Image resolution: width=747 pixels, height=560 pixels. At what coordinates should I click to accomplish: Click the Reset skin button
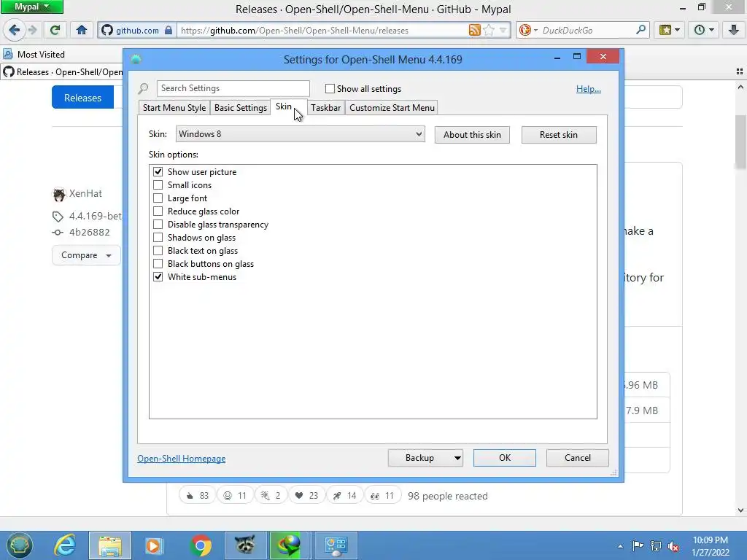[x=559, y=135]
